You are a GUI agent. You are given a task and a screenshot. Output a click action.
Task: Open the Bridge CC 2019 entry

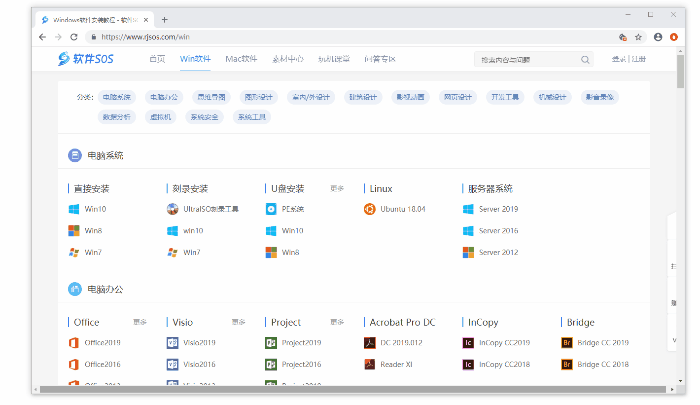point(595,342)
